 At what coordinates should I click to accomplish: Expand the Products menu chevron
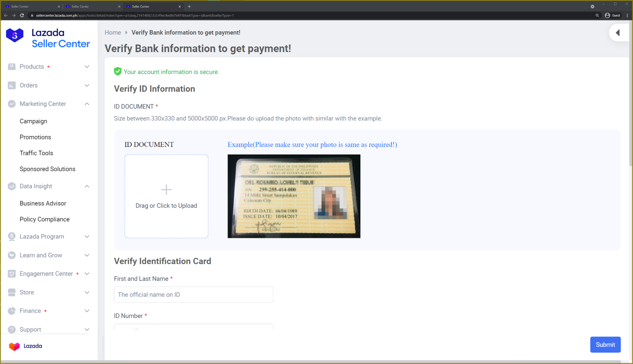(87, 67)
